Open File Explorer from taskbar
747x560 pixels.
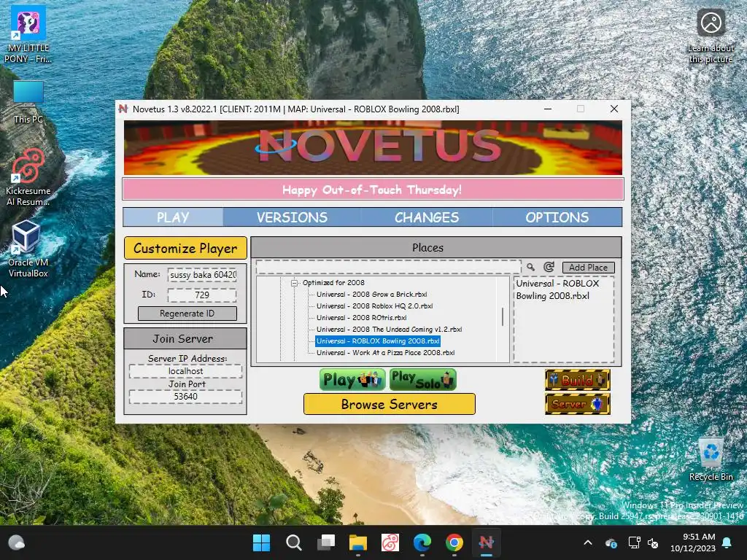pos(357,542)
